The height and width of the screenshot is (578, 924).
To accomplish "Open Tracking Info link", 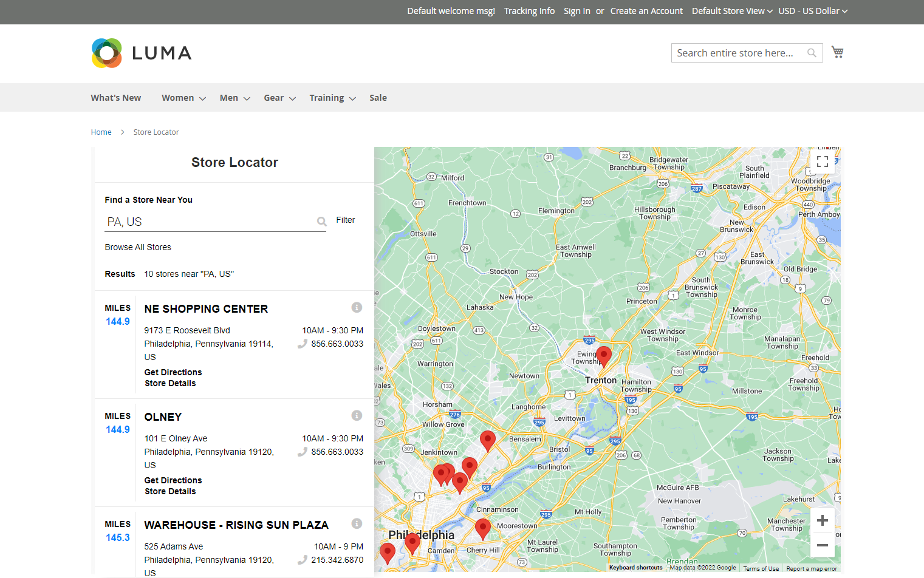I will click(x=529, y=11).
